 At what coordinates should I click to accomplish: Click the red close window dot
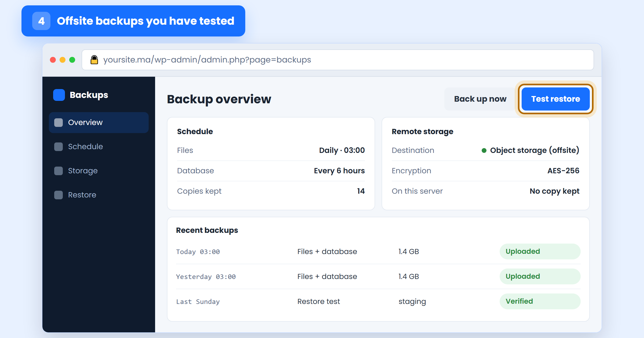(53, 60)
